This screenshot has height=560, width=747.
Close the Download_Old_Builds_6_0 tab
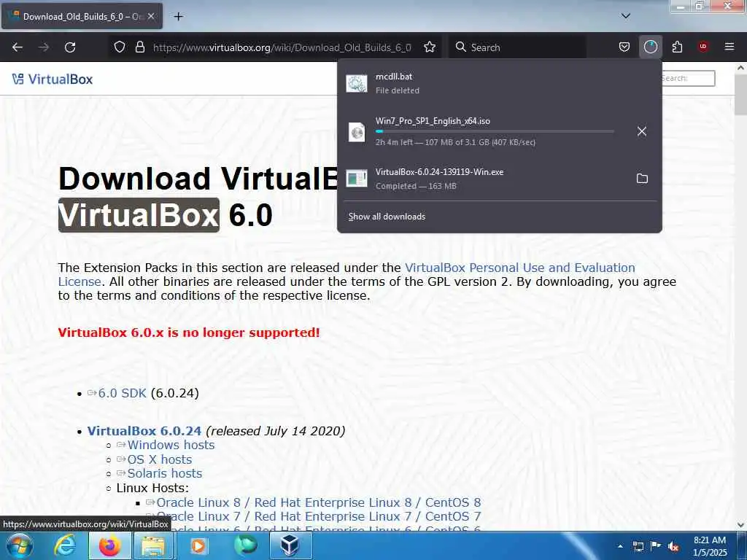pos(151,16)
